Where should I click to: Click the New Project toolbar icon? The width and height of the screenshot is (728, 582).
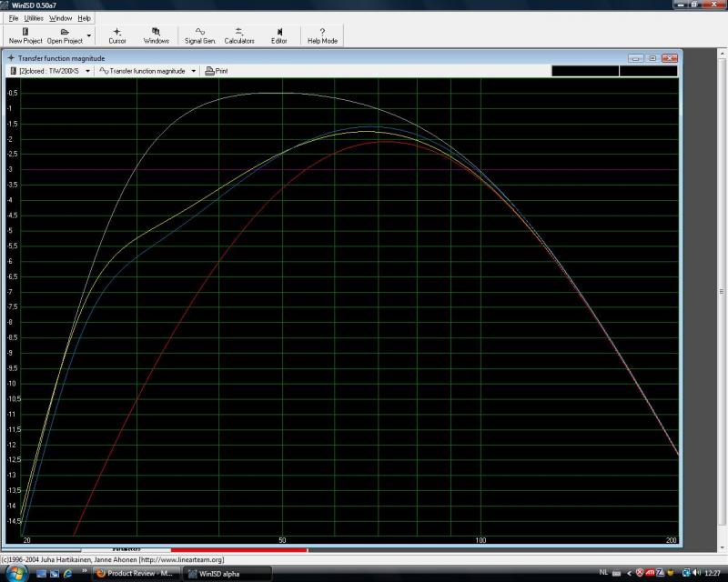(x=25, y=35)
